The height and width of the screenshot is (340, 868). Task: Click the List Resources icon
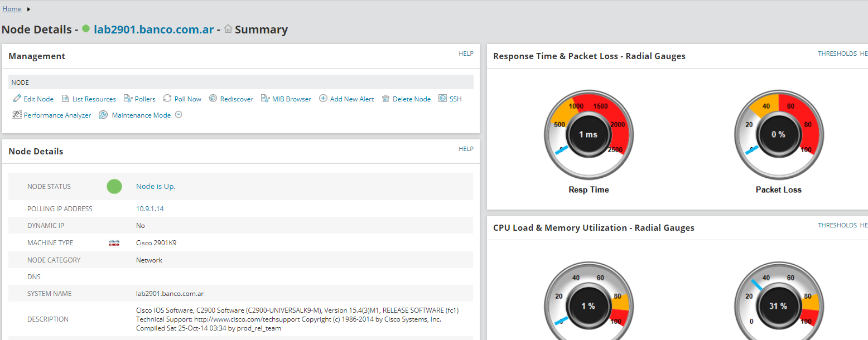click(x=65, y=99)
